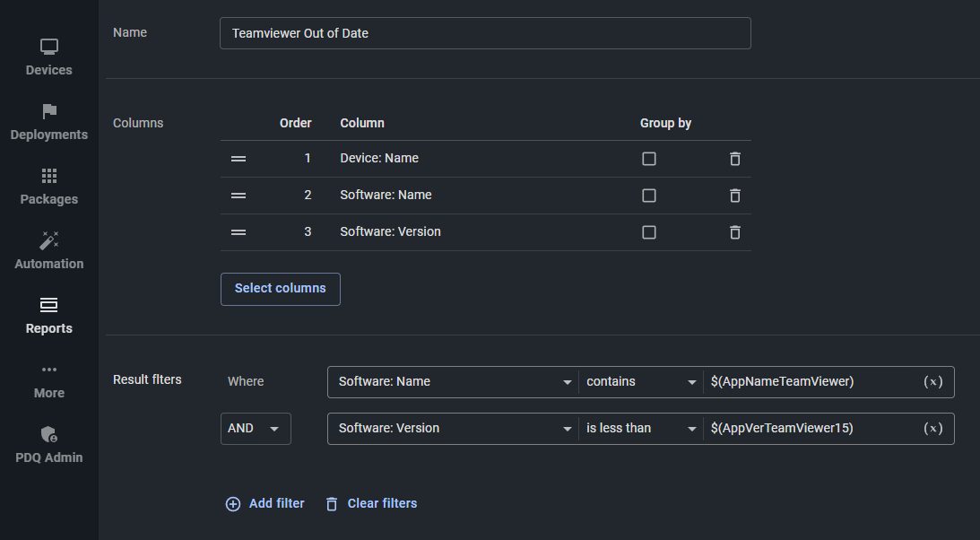The height and width of the screenshot is (540, 980).
Task: Click the report Name input field
Action: 485,33
